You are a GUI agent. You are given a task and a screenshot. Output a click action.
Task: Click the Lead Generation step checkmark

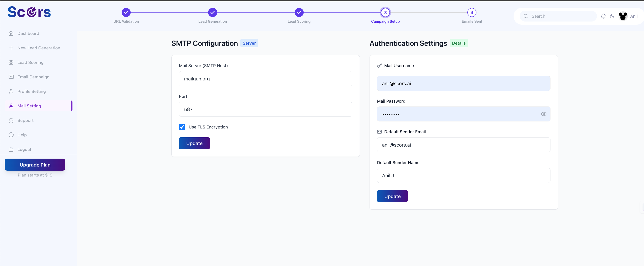(x=212, y=12)
